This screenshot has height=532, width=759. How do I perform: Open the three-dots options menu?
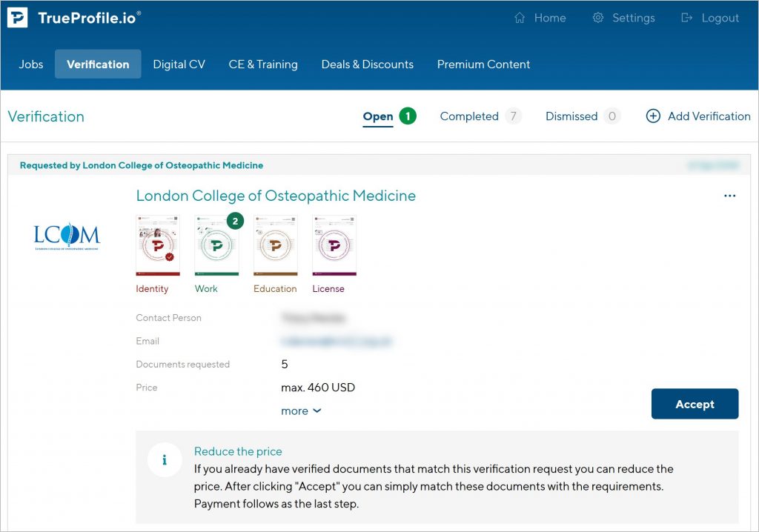[x=730, y=196]
